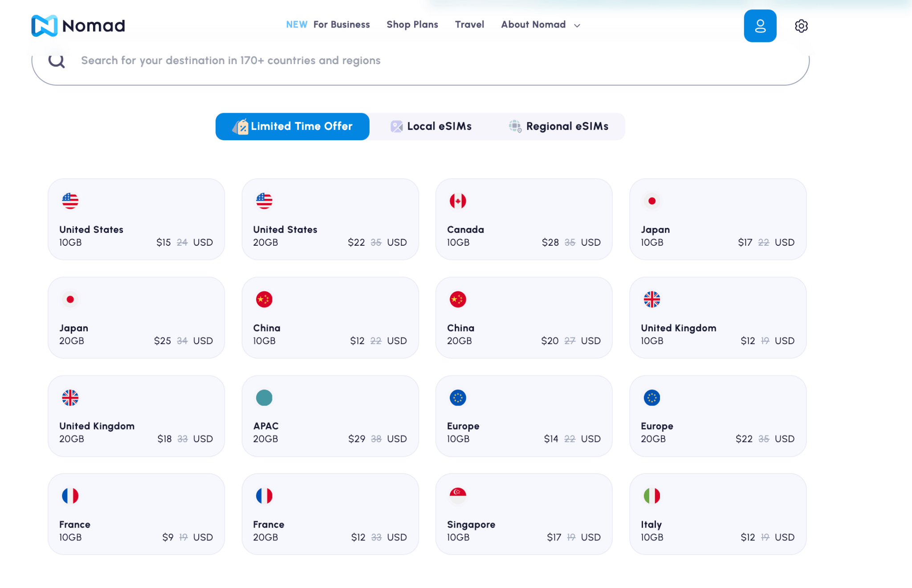This screenshot has width=912, height=588.
Task: Switch to the Local eSIMs tab label
Action: coord(440,126)
